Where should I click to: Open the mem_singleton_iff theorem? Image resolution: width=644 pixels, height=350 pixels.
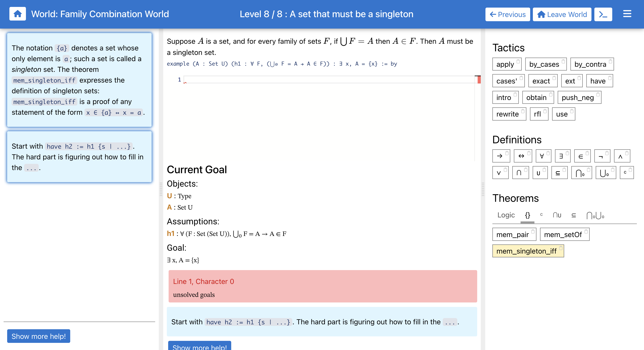[528, 251]
